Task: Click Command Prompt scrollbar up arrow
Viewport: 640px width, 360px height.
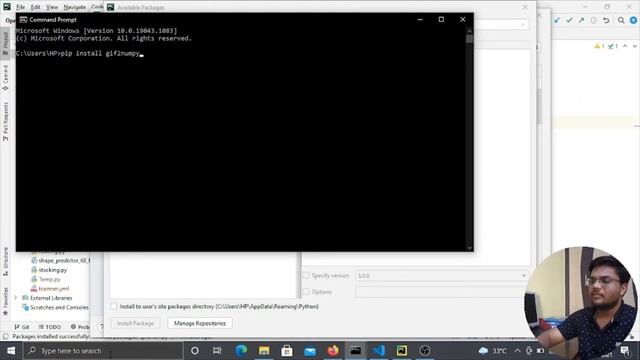Action: click(469, 31)
